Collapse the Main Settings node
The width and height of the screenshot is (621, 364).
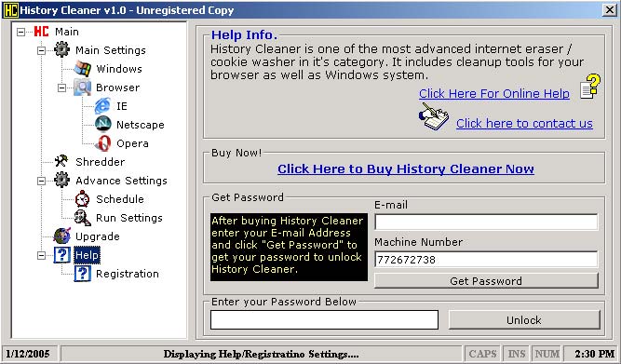pos(41,50)
